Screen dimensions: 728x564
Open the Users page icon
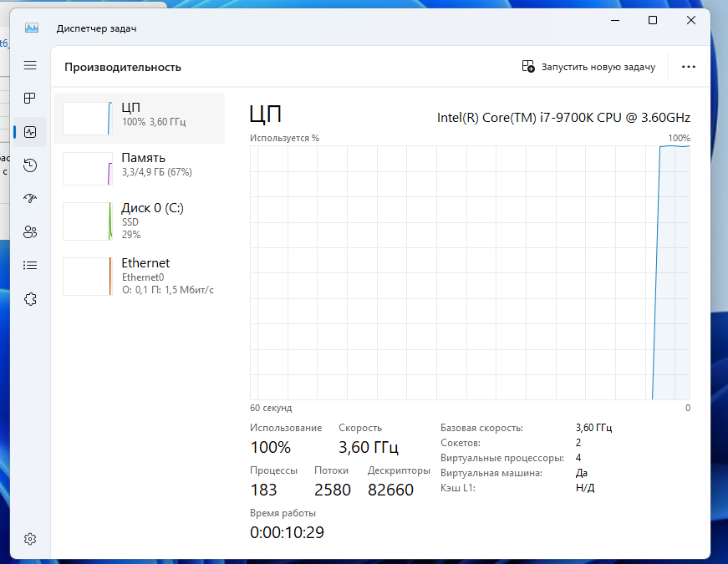coord(30,232)
